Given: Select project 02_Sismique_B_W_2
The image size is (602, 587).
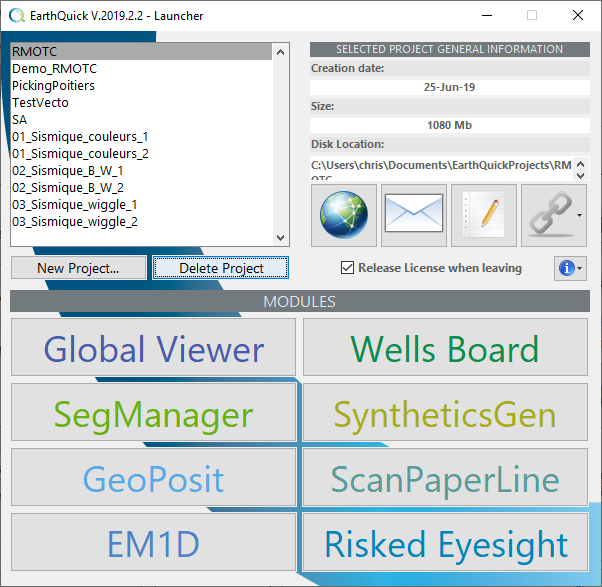Looking at the screenshot, I should coord(141,188).
